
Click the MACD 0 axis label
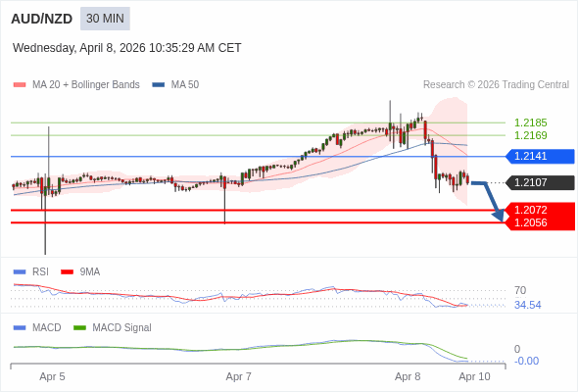tap(517, 349)
